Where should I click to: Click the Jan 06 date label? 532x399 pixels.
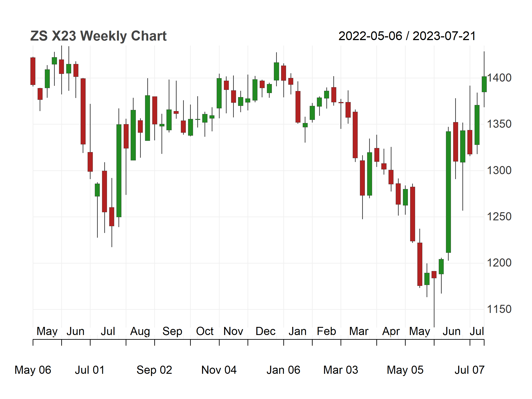coord(283,370)
